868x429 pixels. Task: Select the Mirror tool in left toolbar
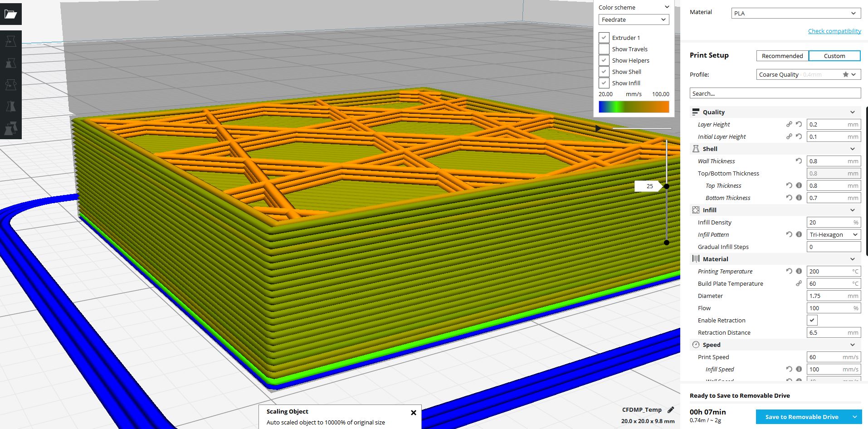[10, 107]
